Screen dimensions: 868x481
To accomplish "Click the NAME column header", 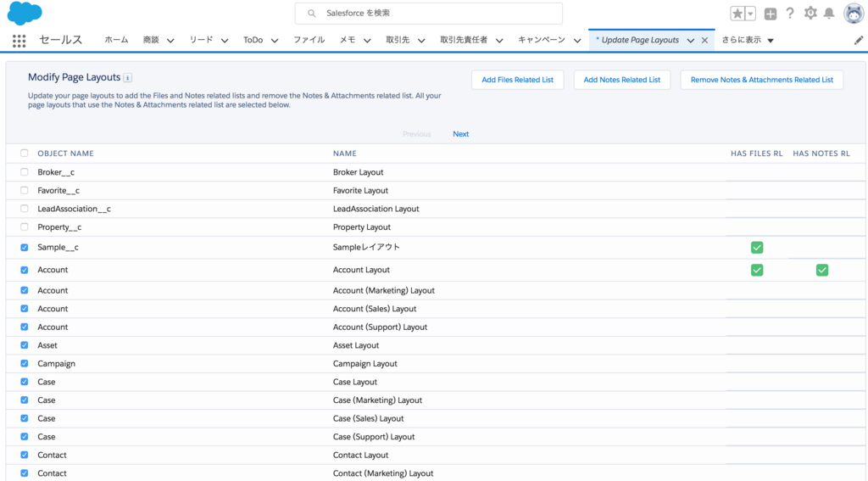I will 345,154.
